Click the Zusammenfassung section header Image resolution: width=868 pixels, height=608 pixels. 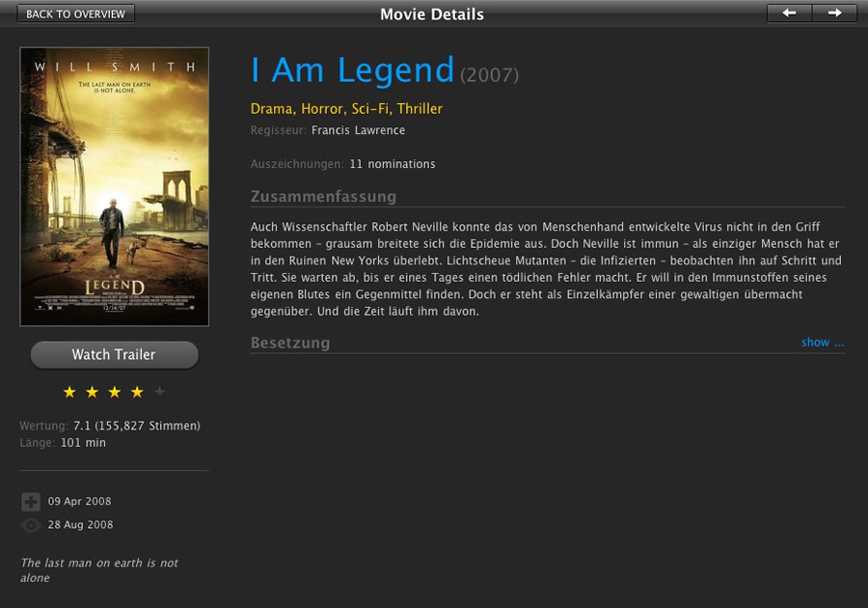[323, 197]
